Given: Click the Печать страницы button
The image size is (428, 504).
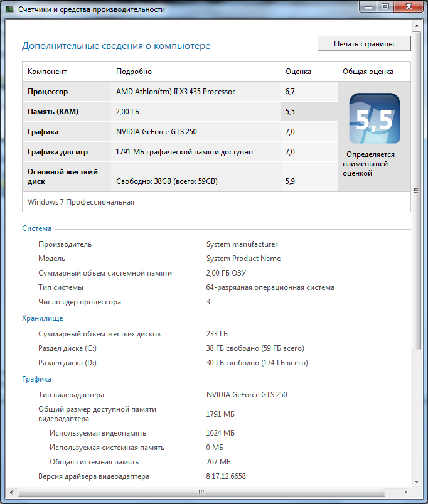Looking at the screenshot, I should coord(364,44).
